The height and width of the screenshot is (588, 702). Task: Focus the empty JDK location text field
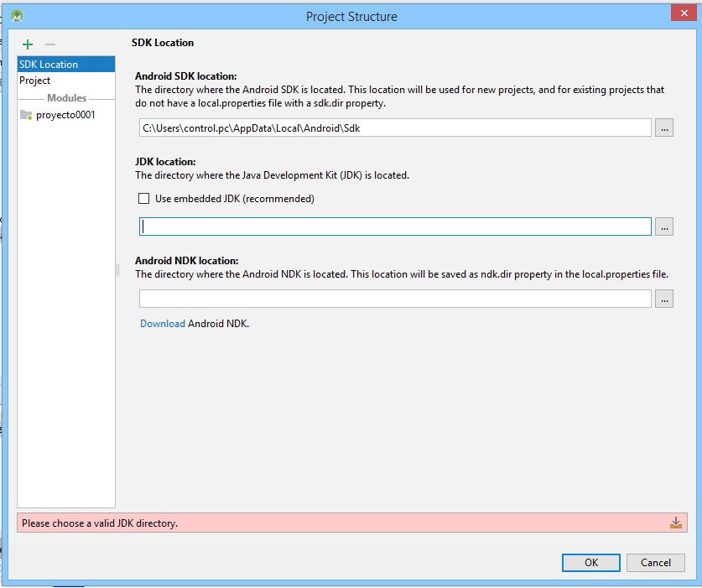[394, 226]
